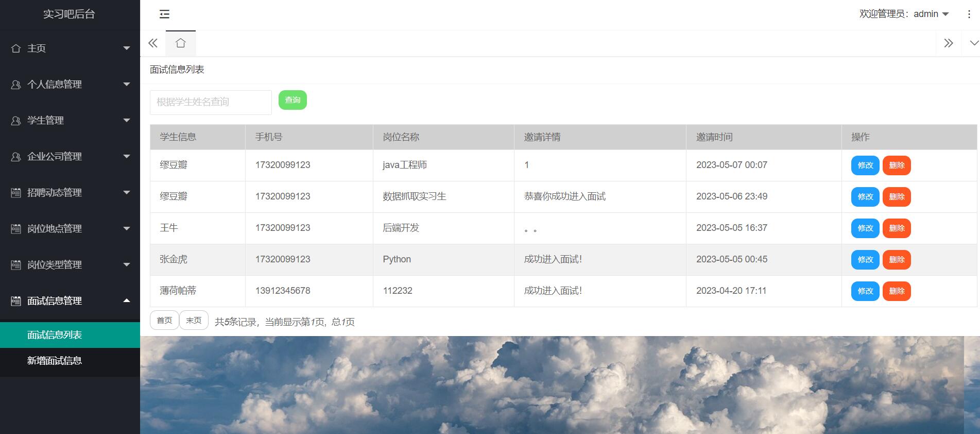980x434 pixels.
Task: Click 删除 for the Python row
Action: pyautogui.click(x=897, y=260)
